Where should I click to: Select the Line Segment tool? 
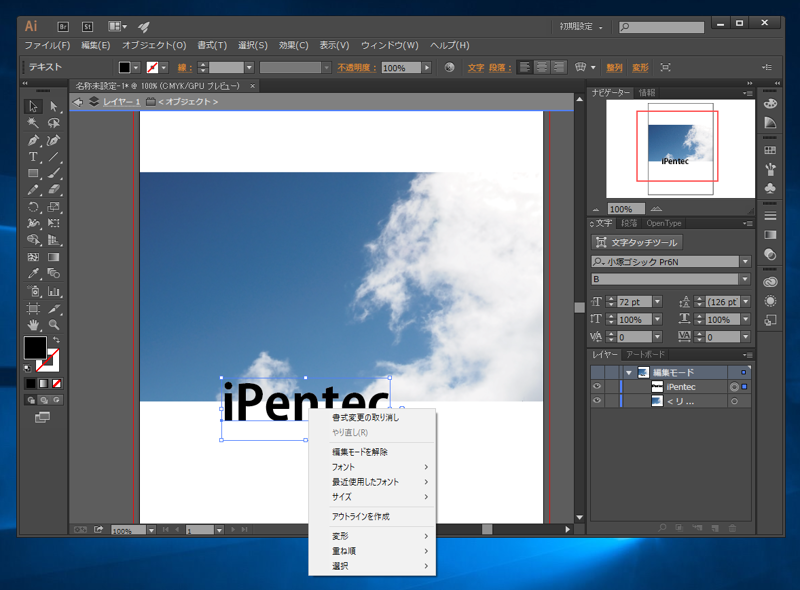click(x=54, y=157)
